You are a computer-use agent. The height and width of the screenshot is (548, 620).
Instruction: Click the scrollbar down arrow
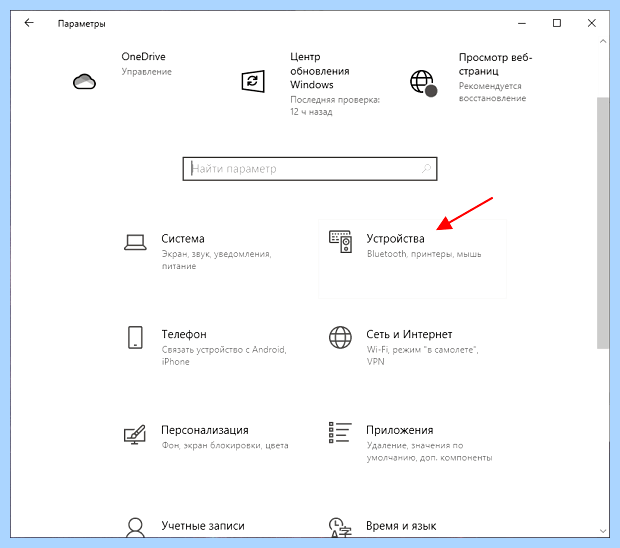(603, 531)
